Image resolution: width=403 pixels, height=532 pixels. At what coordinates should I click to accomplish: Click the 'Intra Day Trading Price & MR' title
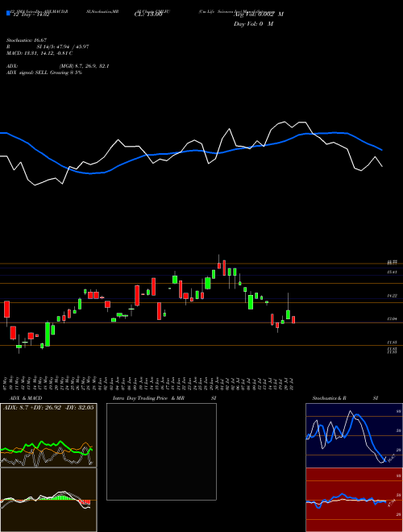[x=148, y=398]
